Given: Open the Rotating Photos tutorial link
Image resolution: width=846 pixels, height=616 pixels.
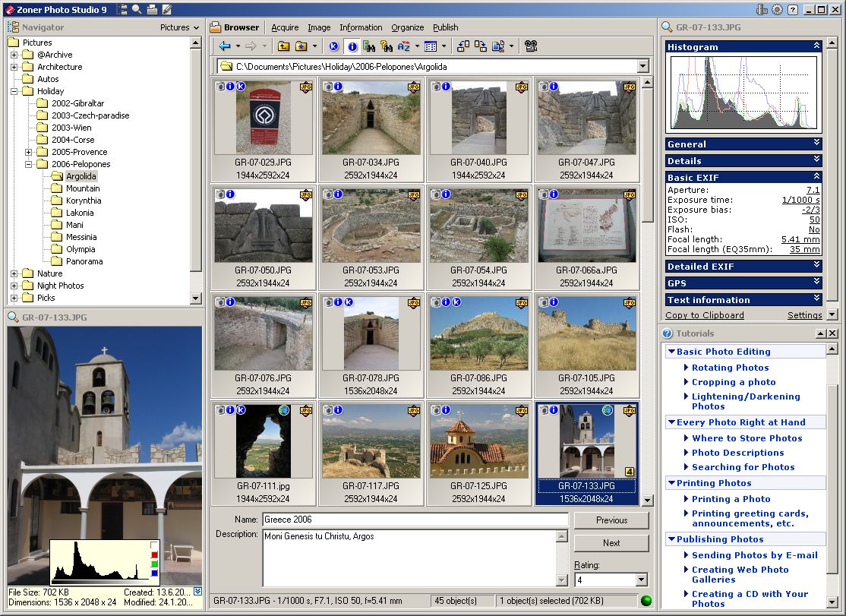Looking at the screenshot, I should coord(730,368).
